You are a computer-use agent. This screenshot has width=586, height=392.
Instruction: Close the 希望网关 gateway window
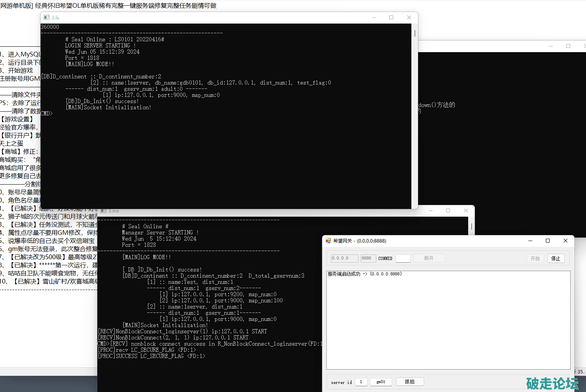(x=566, y=241)
